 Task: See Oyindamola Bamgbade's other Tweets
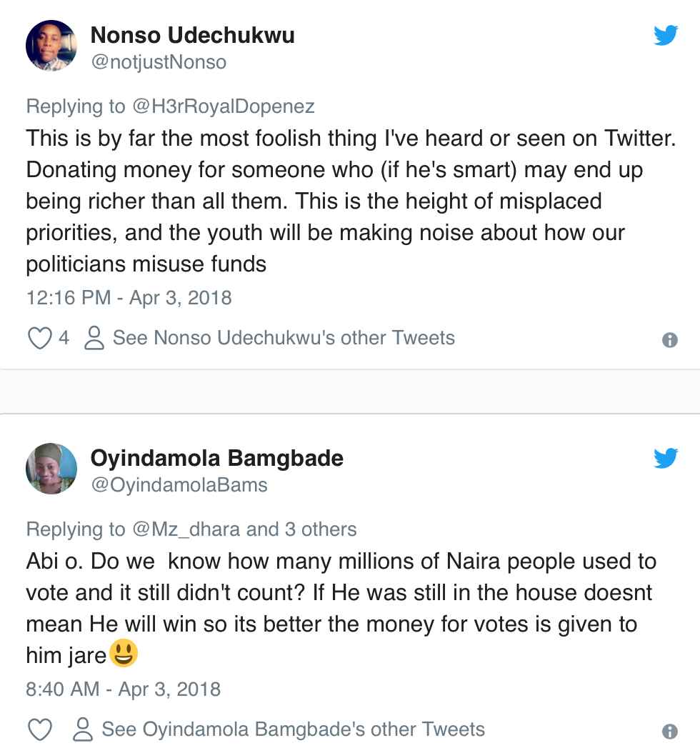tap(294, 729)
